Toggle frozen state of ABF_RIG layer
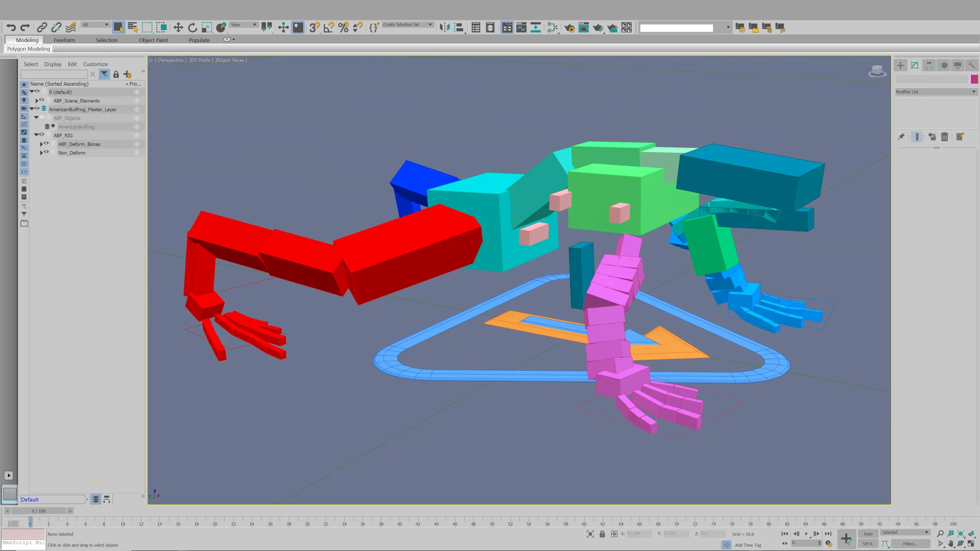Screen dimensions: 980x551 pyautogui.click(x=136, y=135)
